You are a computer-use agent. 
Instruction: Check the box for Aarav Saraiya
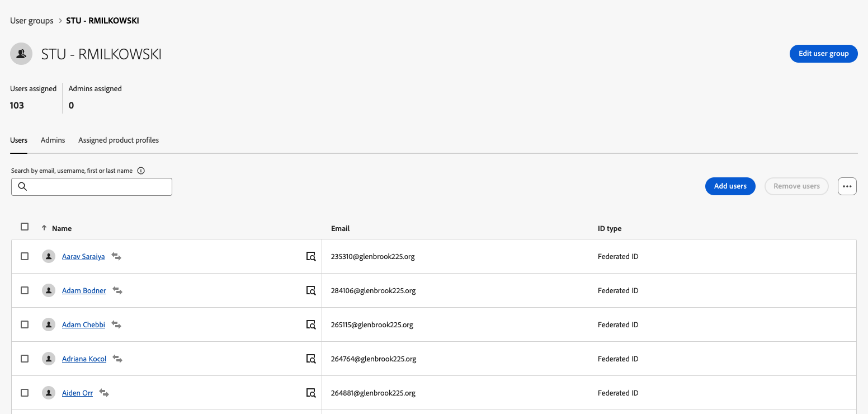25,256
